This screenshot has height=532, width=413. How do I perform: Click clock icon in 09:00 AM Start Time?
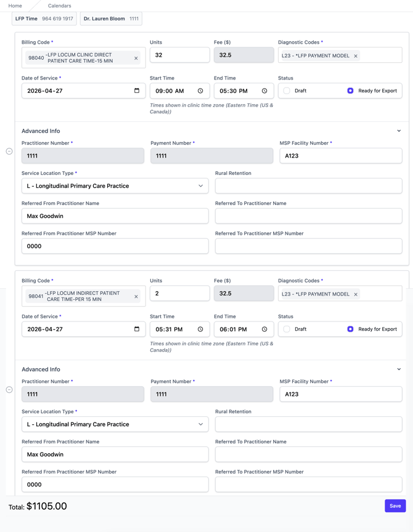(x=200, y=91)
